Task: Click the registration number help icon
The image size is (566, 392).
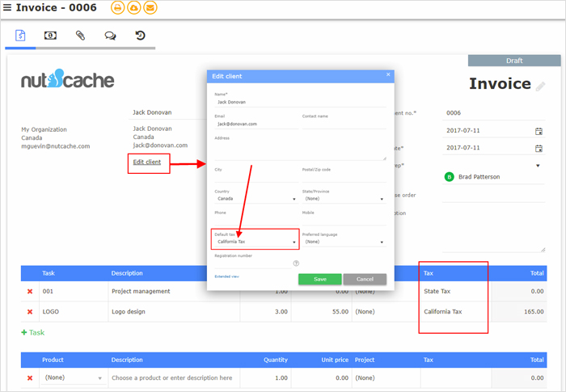Action: click(296, 263)
